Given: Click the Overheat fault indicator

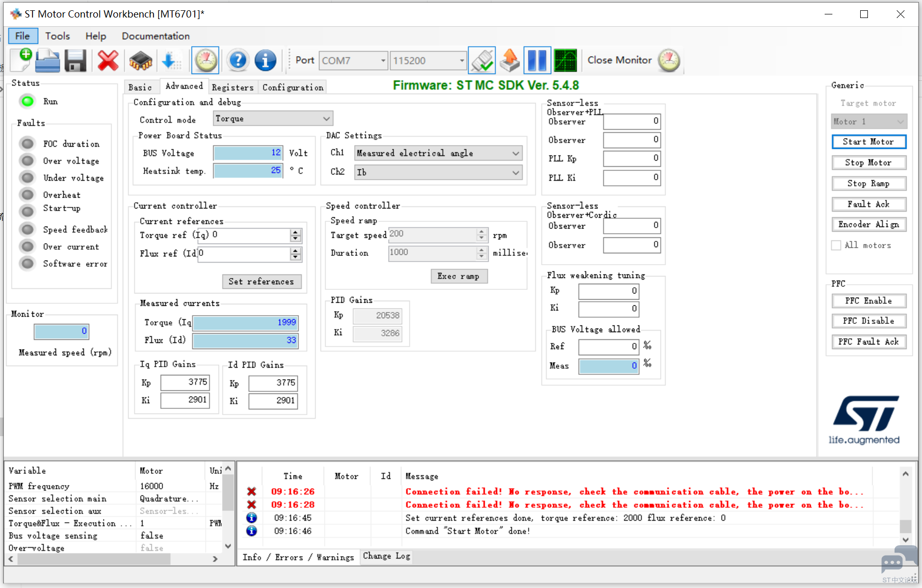Looking at the screenshot, I should pos(27,195).
